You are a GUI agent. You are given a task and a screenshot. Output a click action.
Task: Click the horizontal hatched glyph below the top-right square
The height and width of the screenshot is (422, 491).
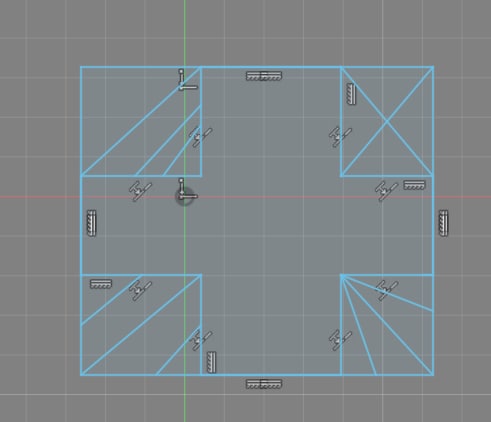pos(414,185)
